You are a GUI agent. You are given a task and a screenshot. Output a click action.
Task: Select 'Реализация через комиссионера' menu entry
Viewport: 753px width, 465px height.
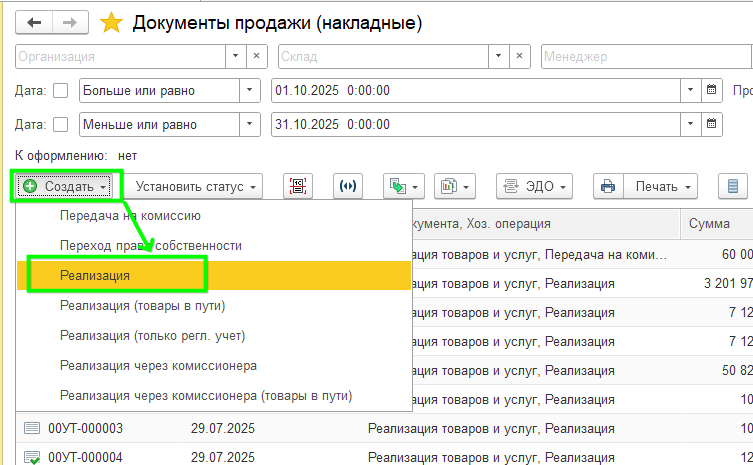point(158,365)
